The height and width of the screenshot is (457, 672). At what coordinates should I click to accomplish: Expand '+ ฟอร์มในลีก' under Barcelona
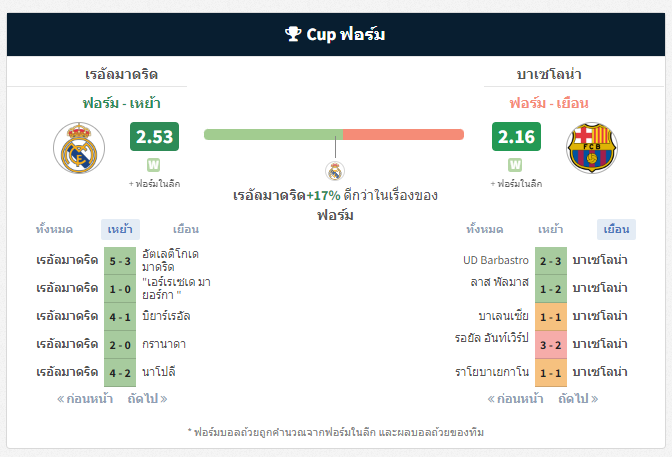516,183
